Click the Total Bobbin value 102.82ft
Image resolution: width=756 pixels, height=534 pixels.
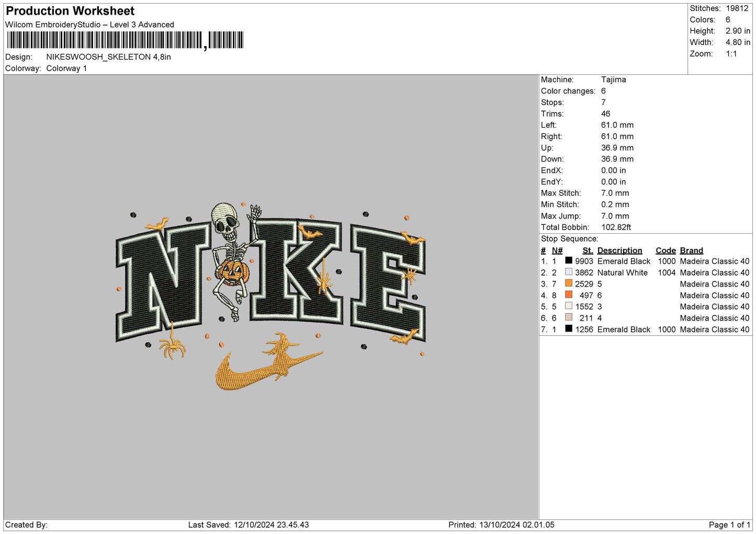616,228
